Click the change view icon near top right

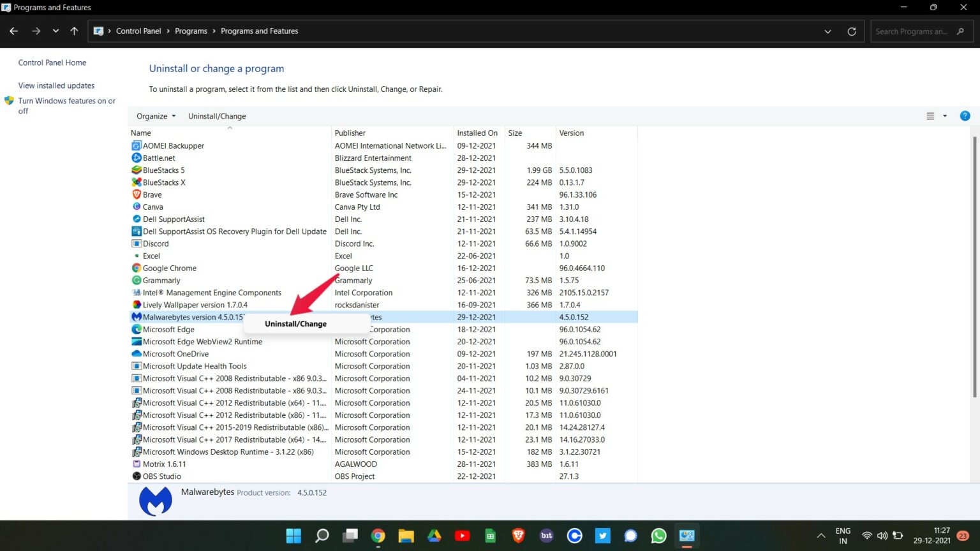pyautogui.click(x=930, y=115)
